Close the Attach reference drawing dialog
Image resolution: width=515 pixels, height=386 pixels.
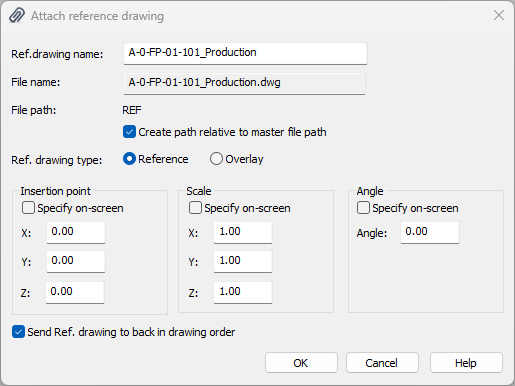(x=499, y=15)
